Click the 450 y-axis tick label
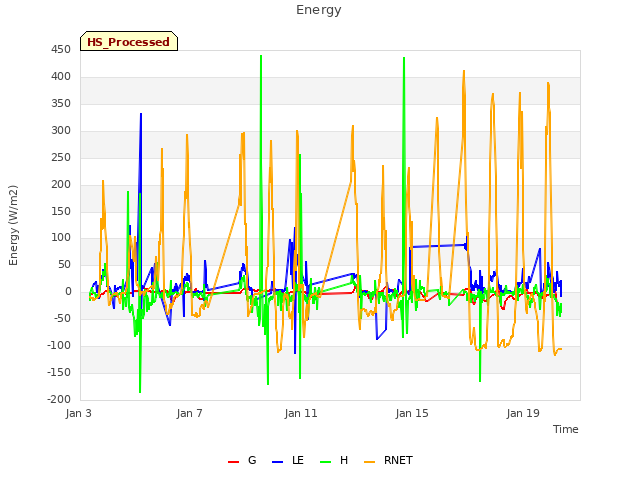This screenshot has width=640, height=480. pyautogui.click(x=61, y=50)
